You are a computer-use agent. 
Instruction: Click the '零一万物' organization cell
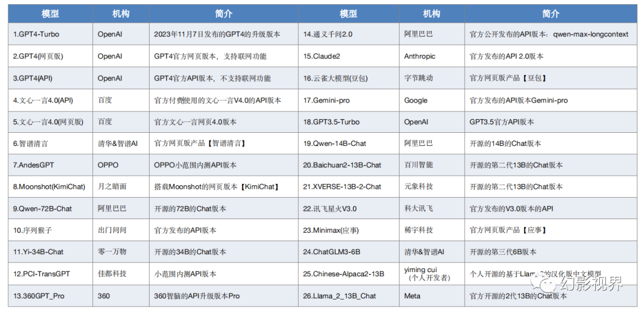121,252
